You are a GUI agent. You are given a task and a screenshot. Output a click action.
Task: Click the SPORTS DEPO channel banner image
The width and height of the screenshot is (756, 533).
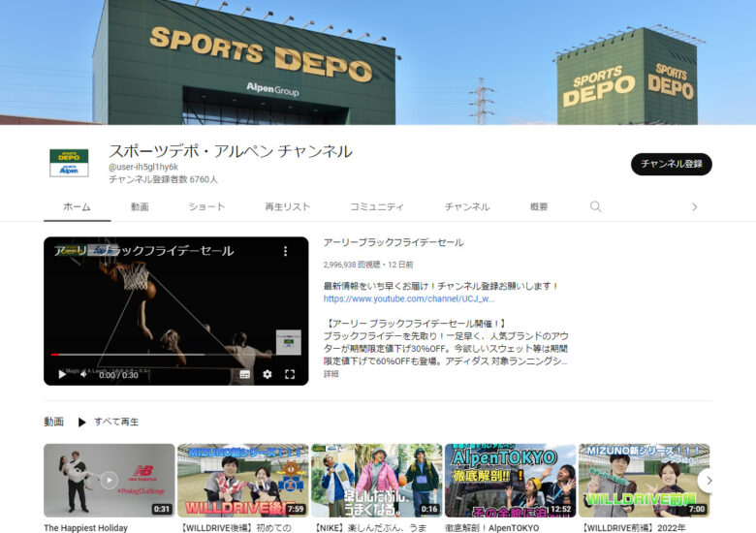coord(378,62)
